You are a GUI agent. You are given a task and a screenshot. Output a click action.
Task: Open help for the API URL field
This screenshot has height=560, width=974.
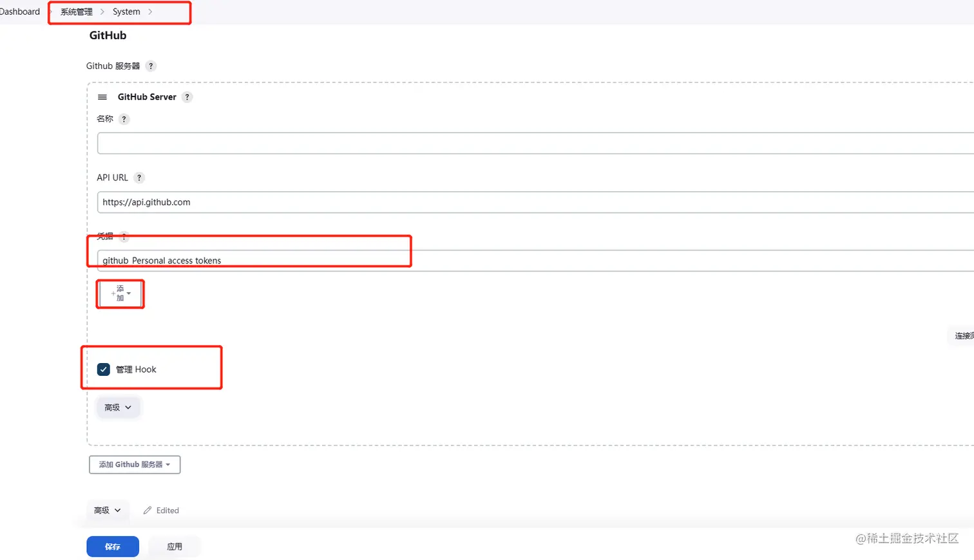(139, 178)
